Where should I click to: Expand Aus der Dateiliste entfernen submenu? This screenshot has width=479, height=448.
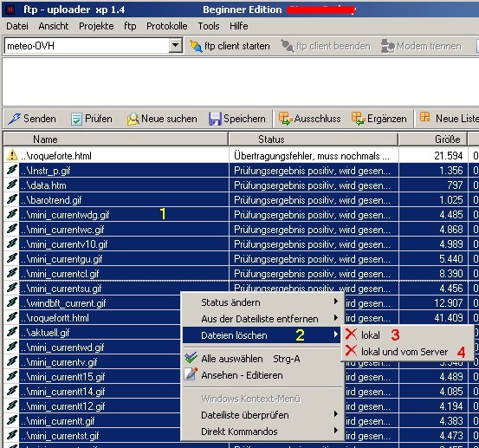(x=336, y=318)
